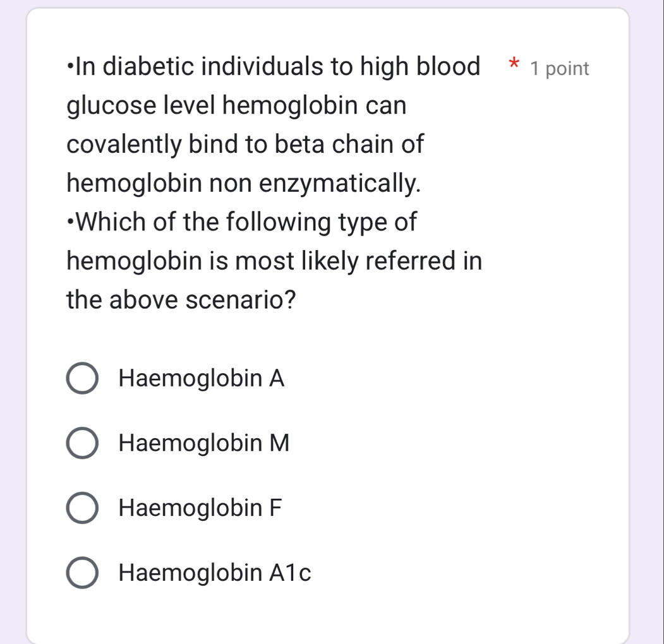Click the Haemoglobin F option label

(199, 507)
